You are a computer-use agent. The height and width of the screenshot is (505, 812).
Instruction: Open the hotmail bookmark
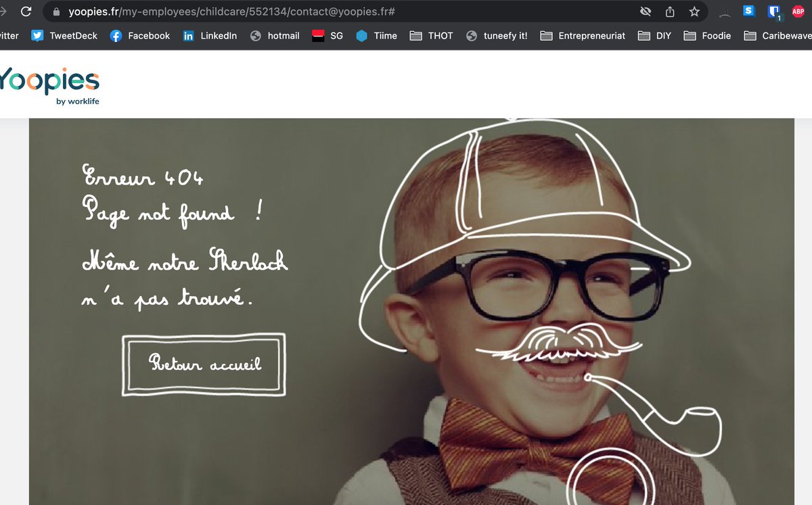tap(275, 36)
